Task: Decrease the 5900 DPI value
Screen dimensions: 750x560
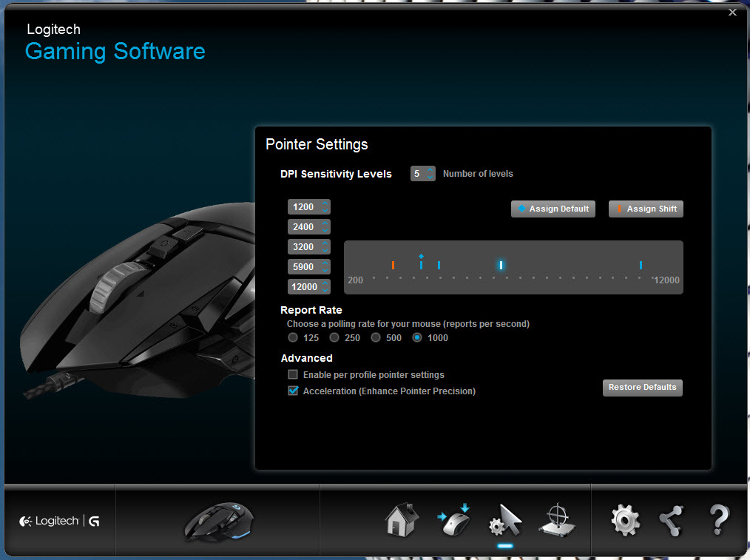Action: point(325,270)
